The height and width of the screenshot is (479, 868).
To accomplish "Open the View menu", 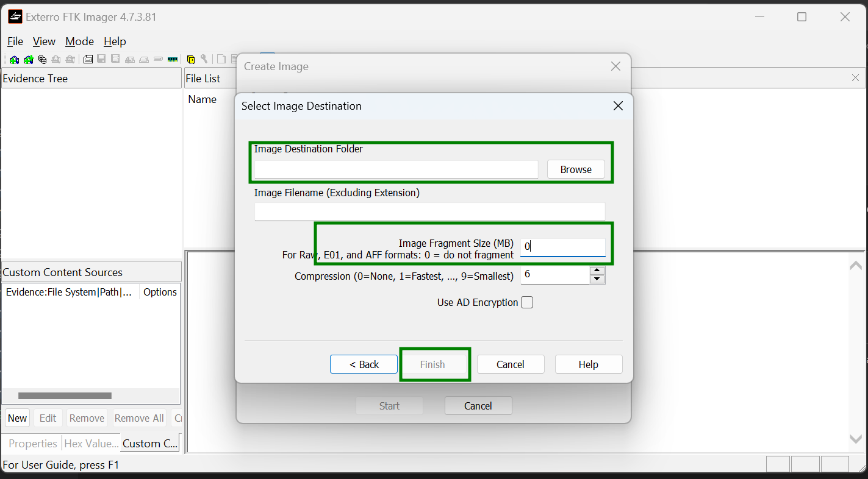I will click(44, 41).
